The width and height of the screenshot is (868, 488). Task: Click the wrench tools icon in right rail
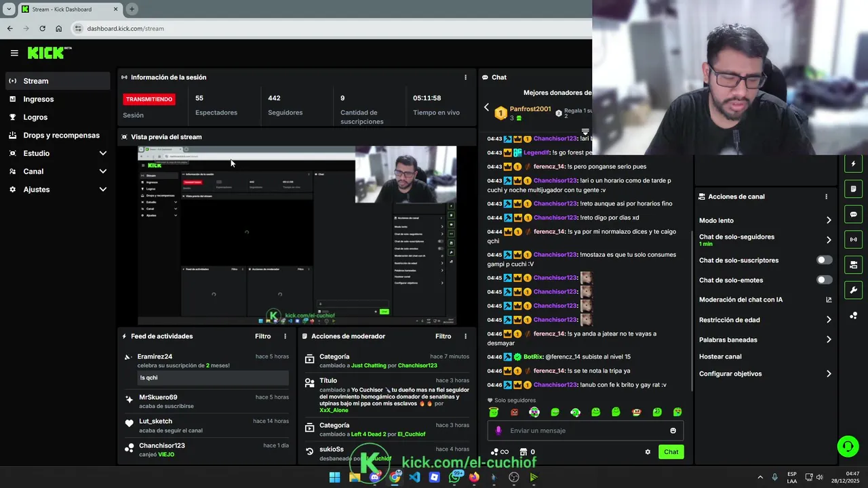pyautogui.click(x=853, y=290)
